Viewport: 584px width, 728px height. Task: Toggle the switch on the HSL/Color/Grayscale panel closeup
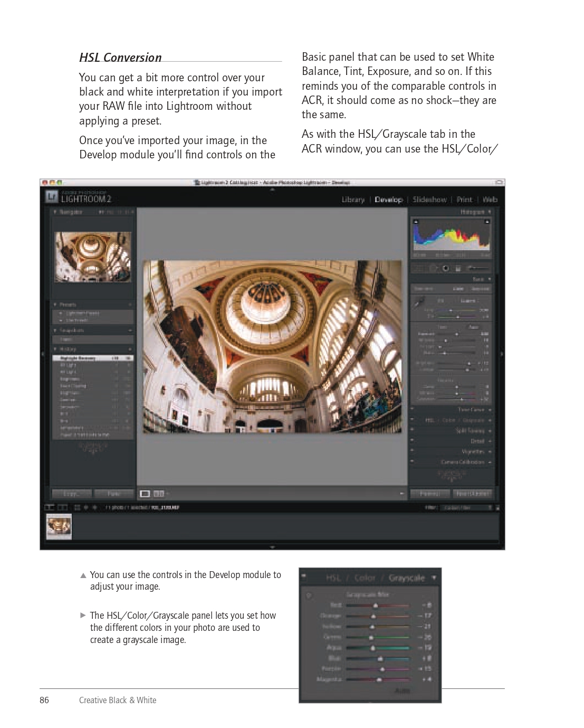click(304, 576)
